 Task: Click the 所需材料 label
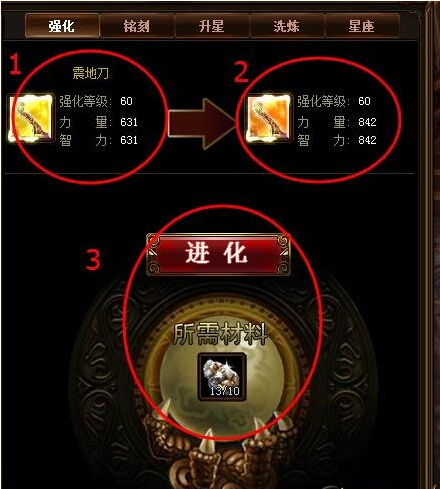pyautogui.click(x=220, y=334)
